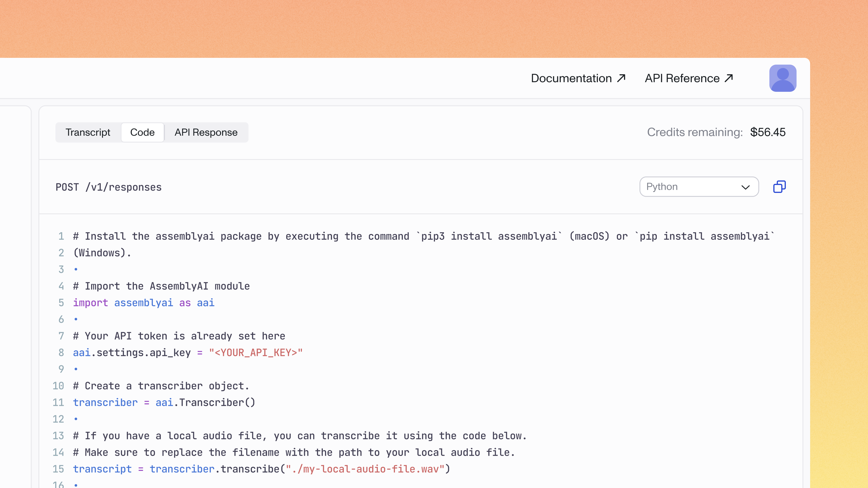
Task: Click the '# Import the AssemblyAI module' comment
Action: pyautogui.click(x=161, y=286)
